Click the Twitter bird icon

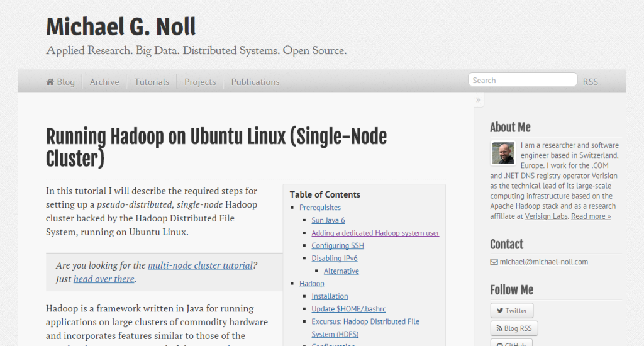click(x=500, y=311)
